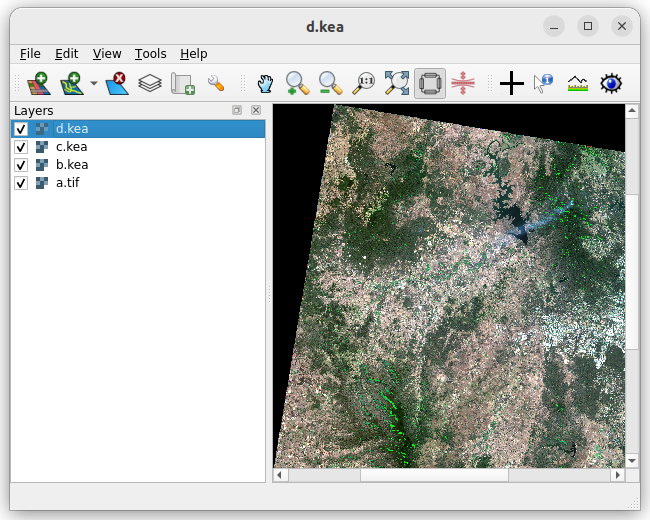Image resolution: width=650 pixels, height=520 pixels.
Task: Click the Add Vector Layer icon
Action: tap(72, 83)
